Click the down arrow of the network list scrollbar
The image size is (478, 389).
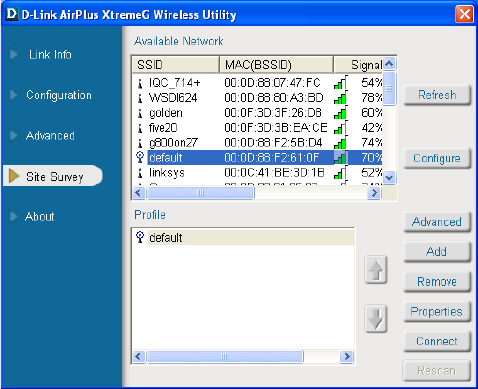(389, 177)
